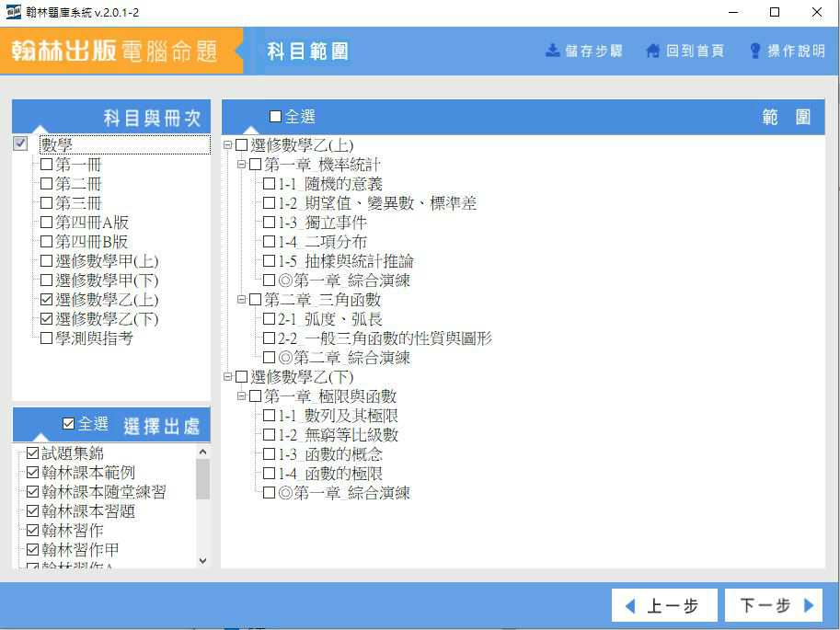Select the 第一章_機率統計 tree label
Viewport: 840px width, 630px height.
322,165
